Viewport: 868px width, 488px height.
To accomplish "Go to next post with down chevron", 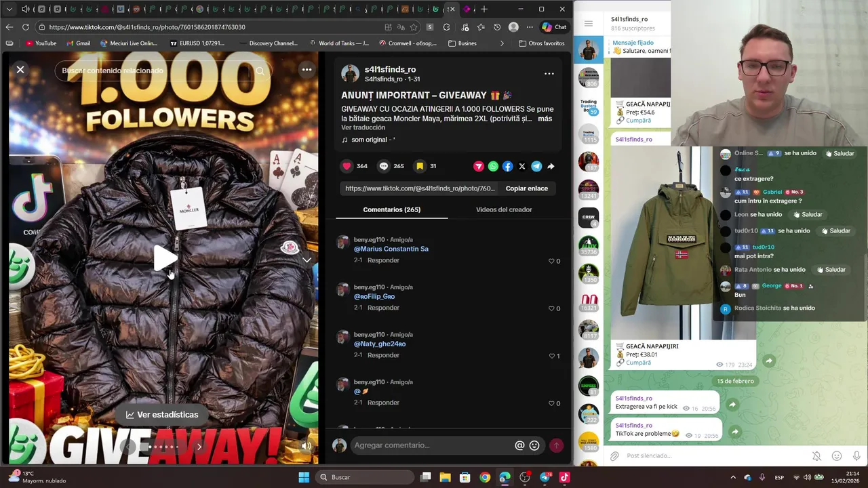I will point(307,260).
